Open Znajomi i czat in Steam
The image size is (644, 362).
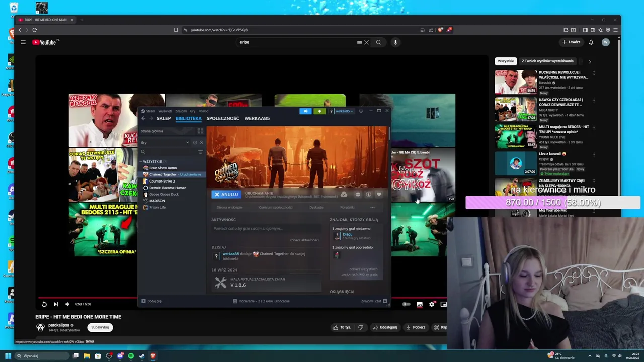[374, 301]
